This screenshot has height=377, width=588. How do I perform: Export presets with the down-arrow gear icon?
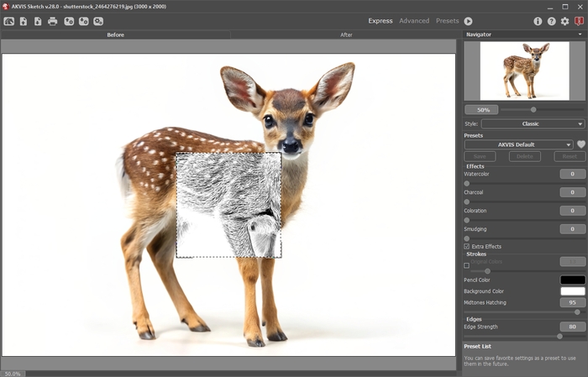pyautogui.click(x=84, y=21)
